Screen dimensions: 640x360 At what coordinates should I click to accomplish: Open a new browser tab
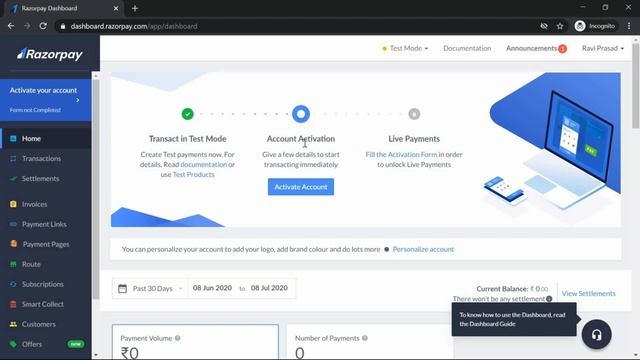[x=135, y=8]
